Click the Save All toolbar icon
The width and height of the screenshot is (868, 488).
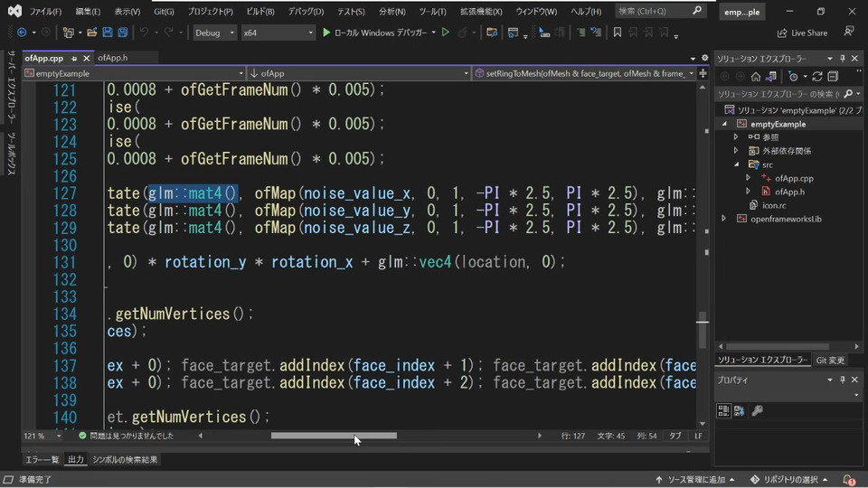pos(122,33)
